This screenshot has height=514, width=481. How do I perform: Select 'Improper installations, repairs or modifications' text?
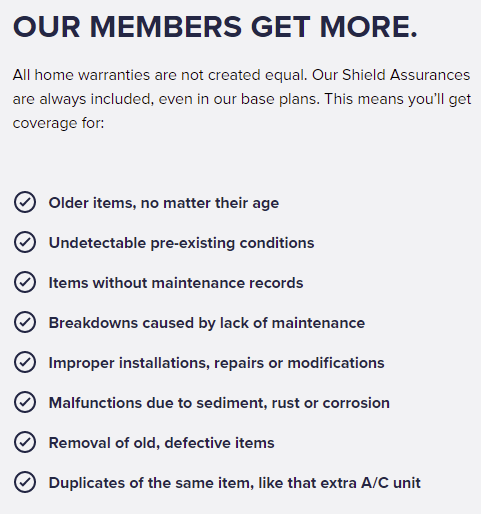tap(216, 363)
